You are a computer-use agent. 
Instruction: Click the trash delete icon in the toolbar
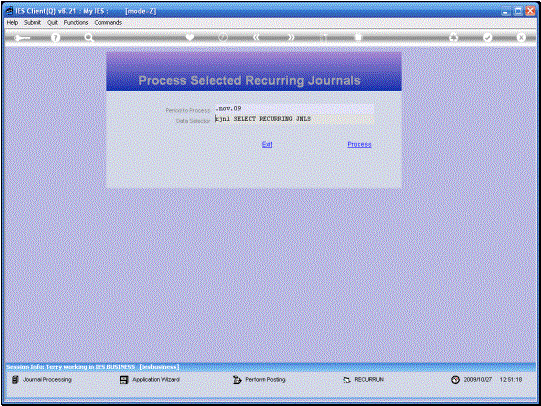358,37
